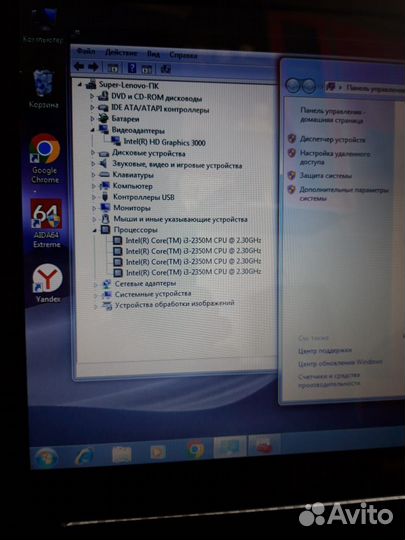
Task: Open Internet Explorer from the taskbar
Action: (84, 455)
